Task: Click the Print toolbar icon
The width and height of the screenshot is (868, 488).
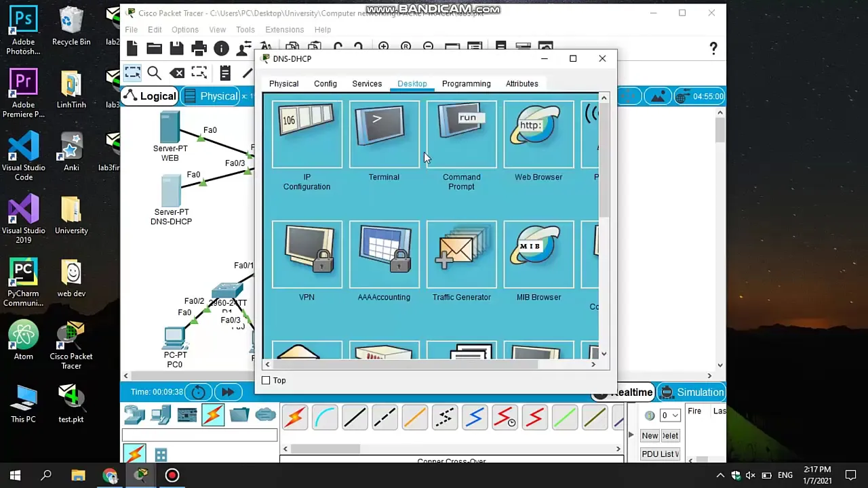Action: pyautogui.click(x=199, y=48)
